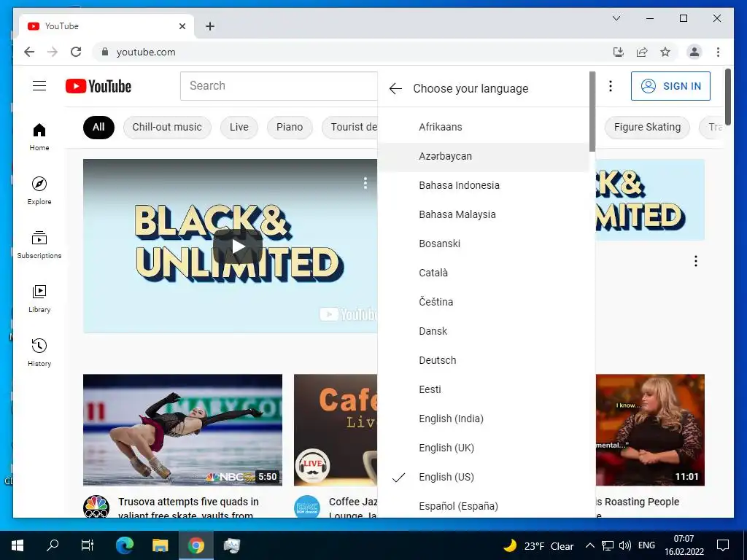
Task: Click the page's vertical scrollbar
Action: pyautogui.click(x=727, y=97)
